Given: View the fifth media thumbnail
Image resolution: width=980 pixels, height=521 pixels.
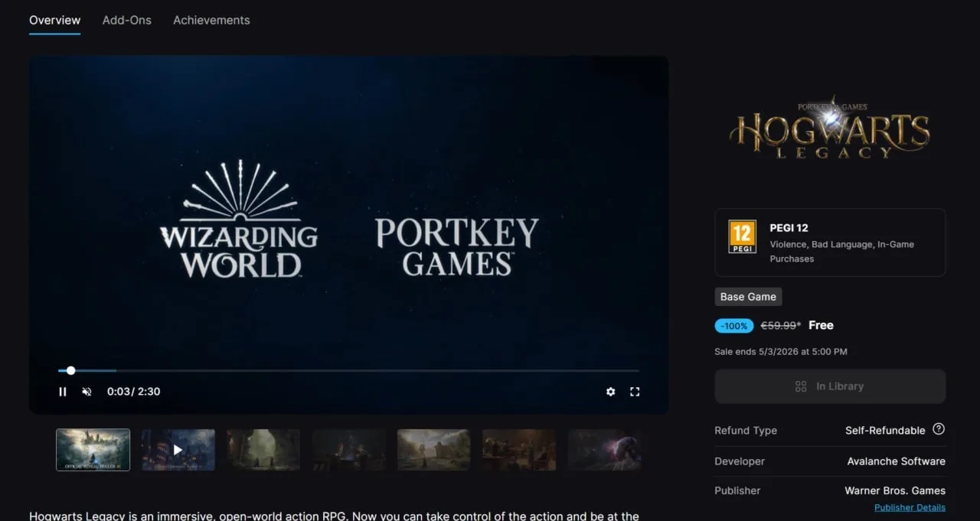Looking at the screenshot, I should pos(434,450).
